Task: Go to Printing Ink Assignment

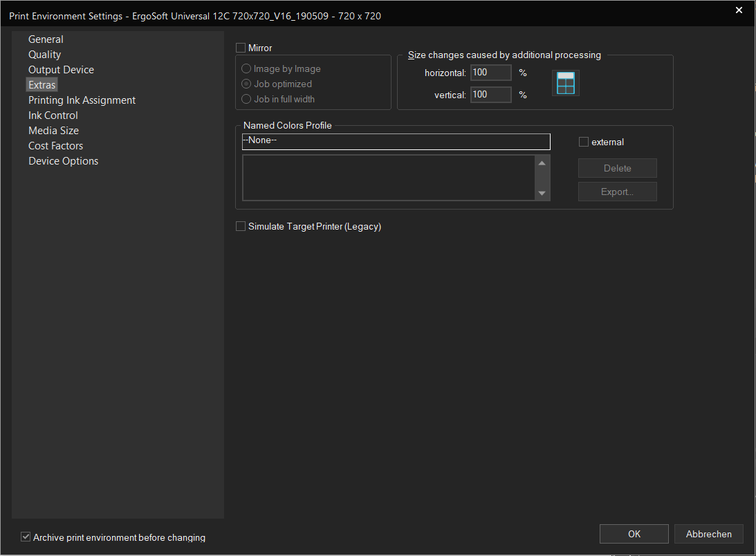Action: click(x=82, y=100)
